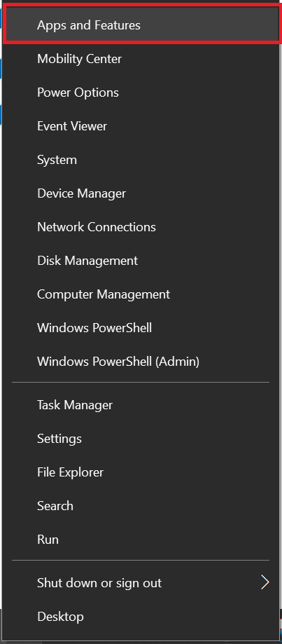Open Settings from the menu
Viewport: 282px width, 644px height.
[x=142, y=439]
